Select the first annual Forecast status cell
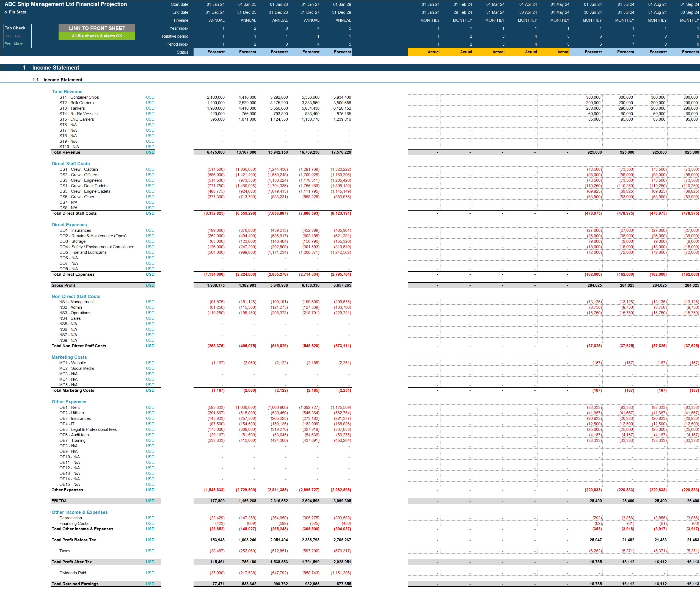This screenshot has width=700, height=601. pyautogui.click(x=210, y=52)
